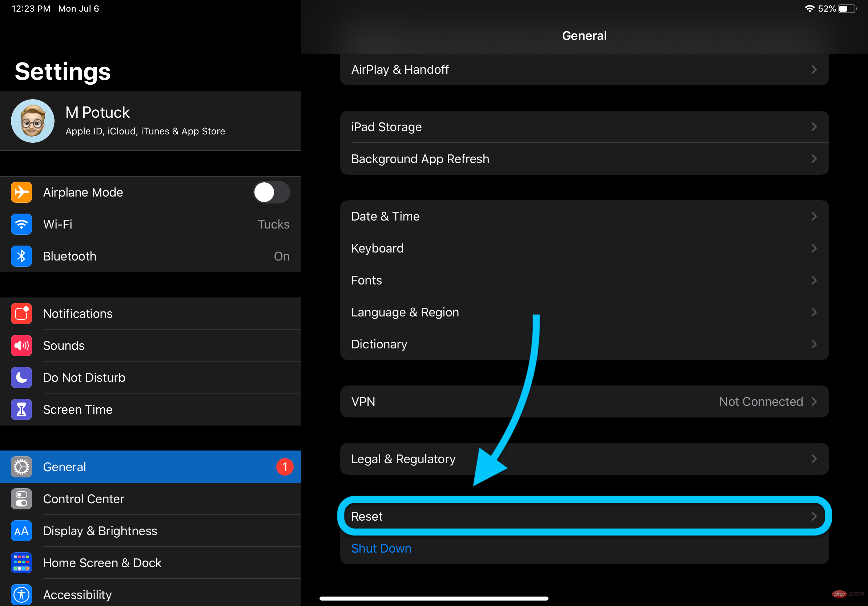Open the Notifications settings icon
Image resolution: width=868 pixels, height=606 pixels.
(21, 312)
